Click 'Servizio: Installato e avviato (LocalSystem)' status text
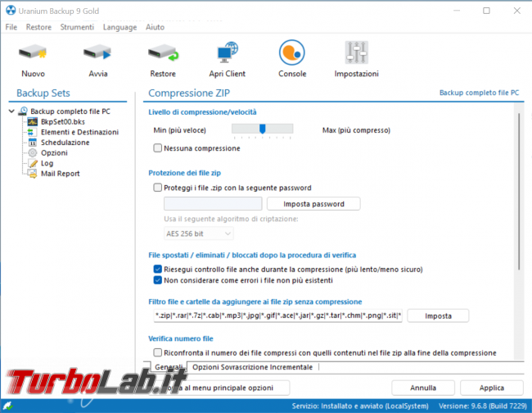 click(360, 406)
